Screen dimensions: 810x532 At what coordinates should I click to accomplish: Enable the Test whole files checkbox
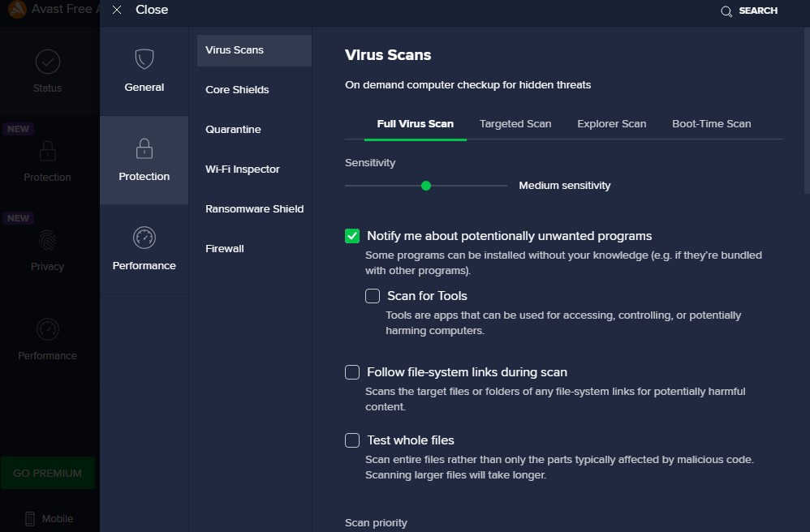[x=352, y=440]
